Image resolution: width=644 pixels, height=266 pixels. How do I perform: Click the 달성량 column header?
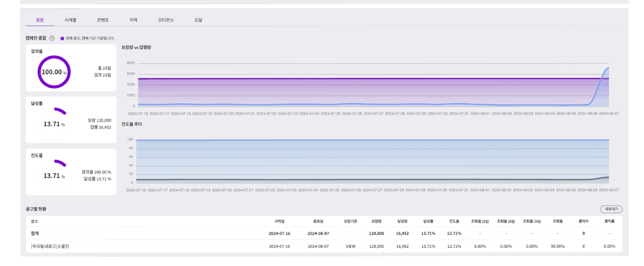402,221
